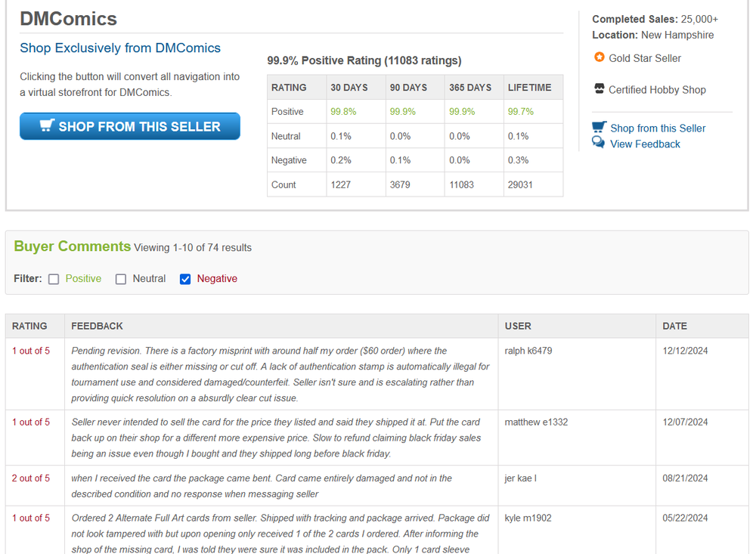Click the RATING header of the comments table
756x554 pixels.
coord(29,327)
